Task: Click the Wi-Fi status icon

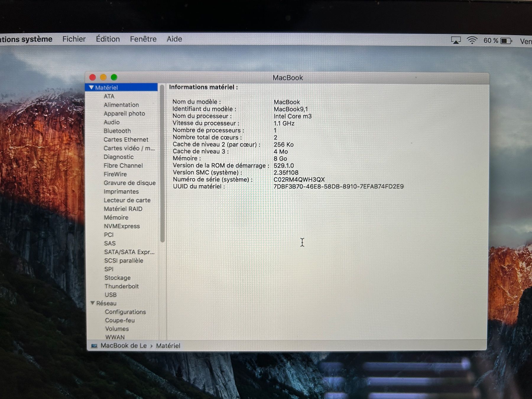Action: tap(472, 40)
